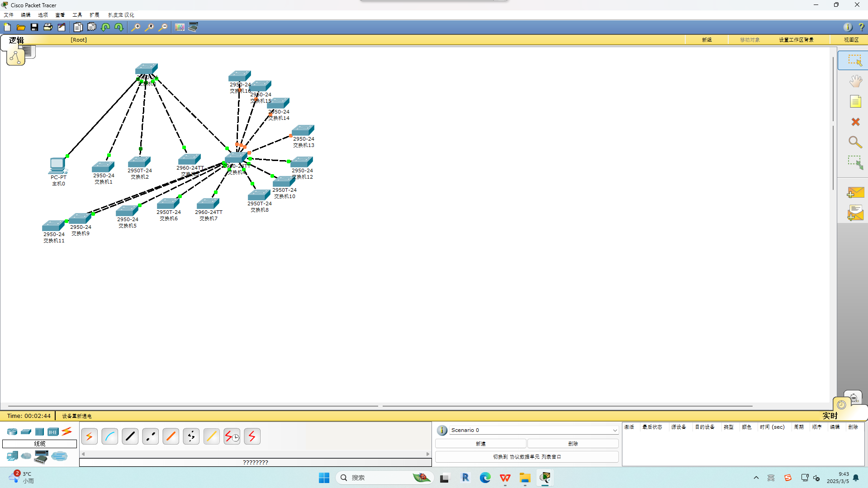Choose the Move Layout hand tool
The image size is (868, 488).
tap(855, 81)
